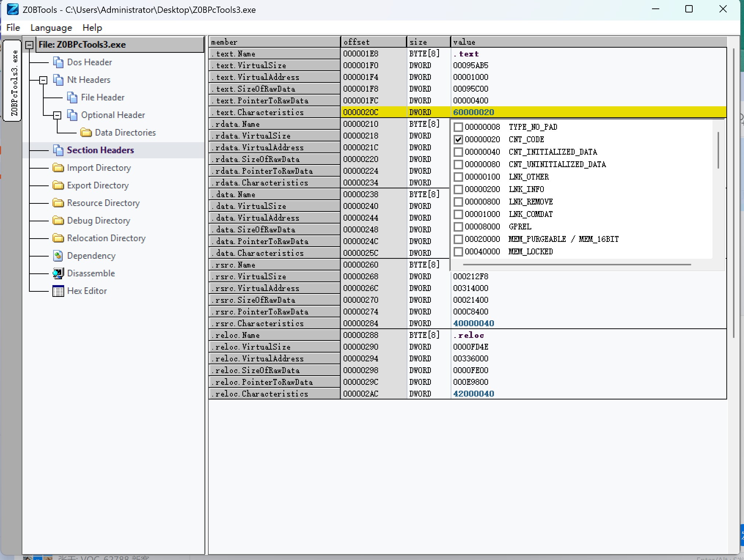Open the Language menu

coord(51,27)
